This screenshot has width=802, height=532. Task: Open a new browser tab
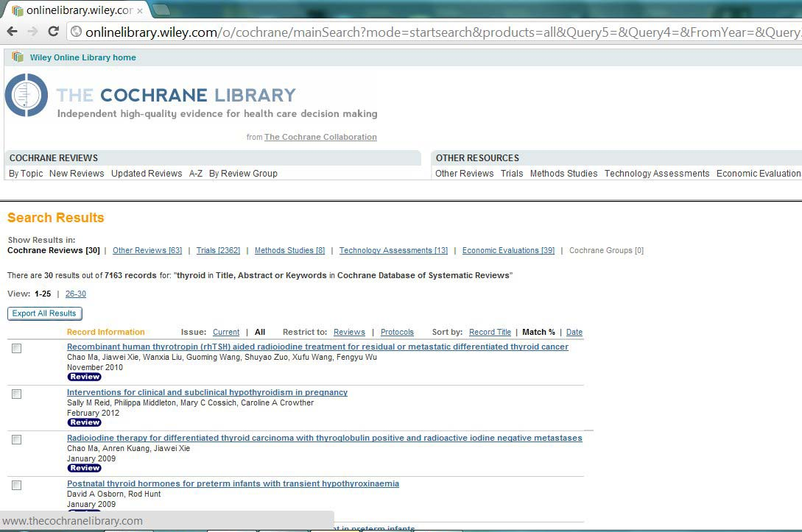point(161,10)
